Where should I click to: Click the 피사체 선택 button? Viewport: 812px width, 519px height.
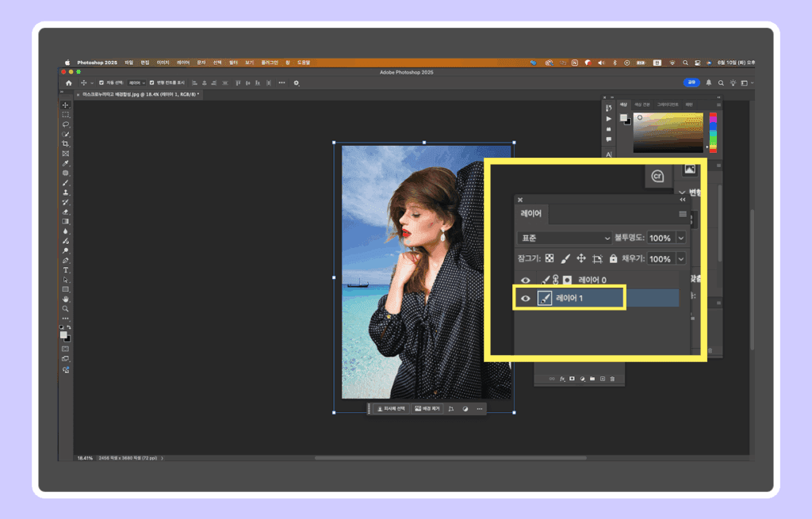[x=391, y=409]
